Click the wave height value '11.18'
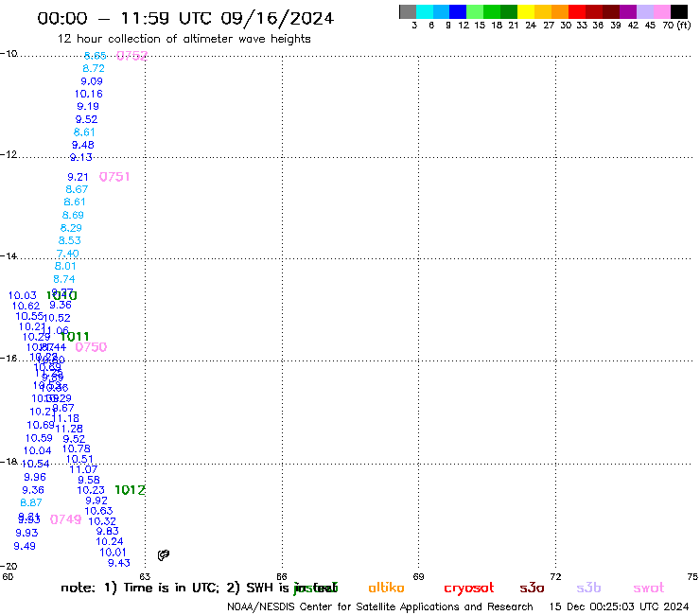This screenshot has height=615, width=700. pos(65,418)
